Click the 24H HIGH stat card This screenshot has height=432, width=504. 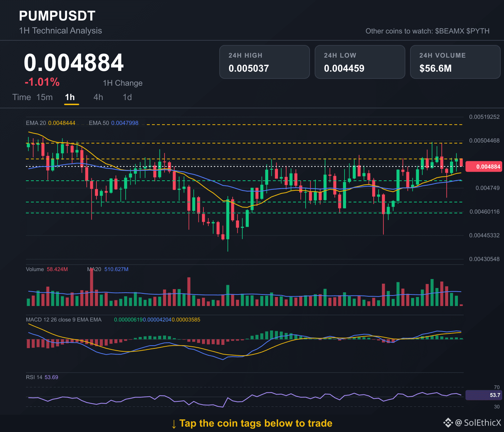click(265, 62)
